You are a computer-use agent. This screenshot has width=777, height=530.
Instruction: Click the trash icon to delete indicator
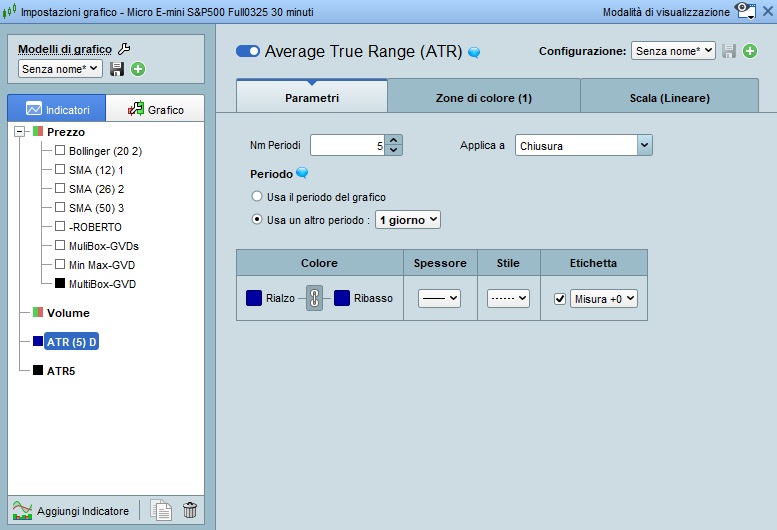point(190,510)
